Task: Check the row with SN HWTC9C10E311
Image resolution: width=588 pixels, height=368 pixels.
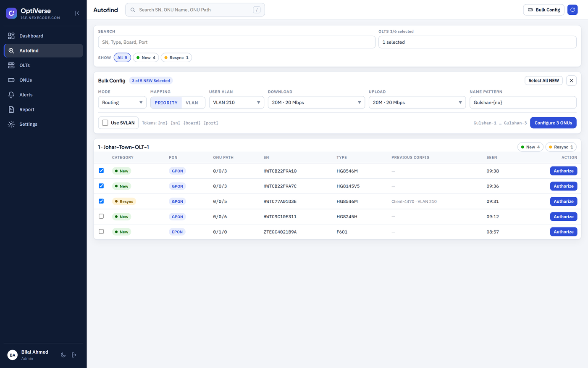Action: pos(101,216)
